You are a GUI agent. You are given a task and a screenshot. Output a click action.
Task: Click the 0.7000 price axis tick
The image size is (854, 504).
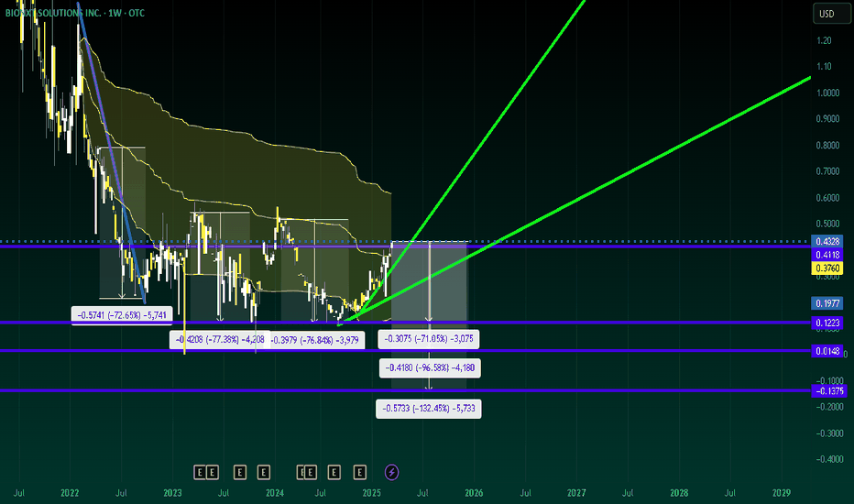pos(827,171)
